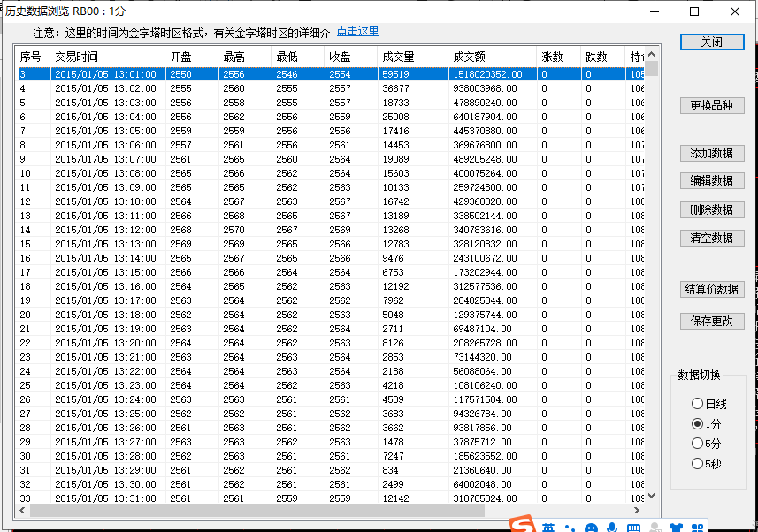758x532 pixels.
Task: Select the row with time 13:15:00
Action: point(106,272)
